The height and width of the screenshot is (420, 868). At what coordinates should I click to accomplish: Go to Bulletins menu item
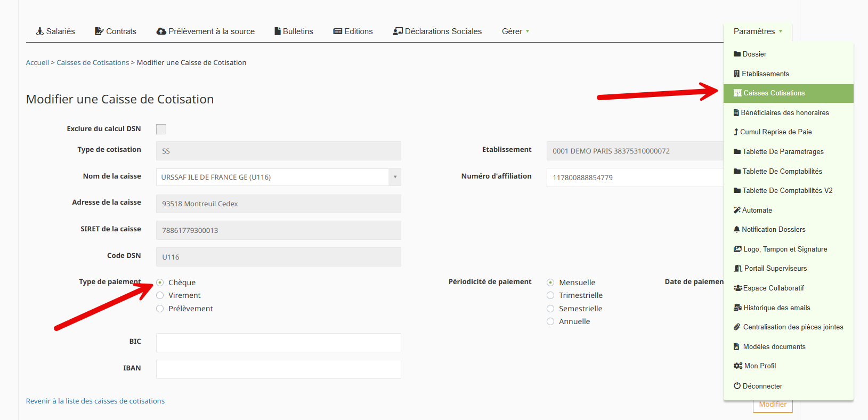point(294,31)
